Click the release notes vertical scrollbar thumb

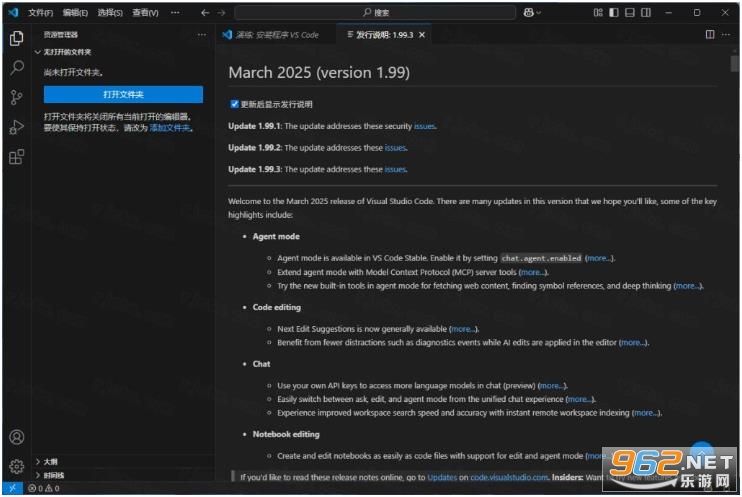click(x=734, y=63)
